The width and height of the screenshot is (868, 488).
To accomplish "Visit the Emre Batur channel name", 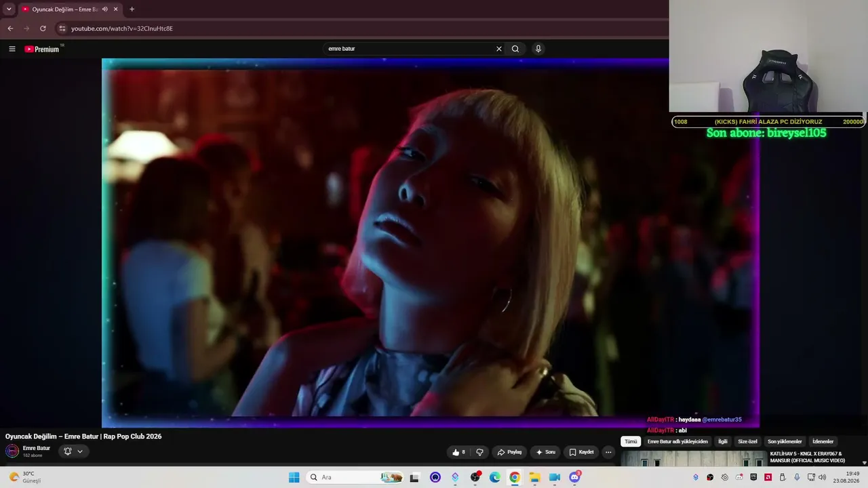I will (x=37, y=448).
